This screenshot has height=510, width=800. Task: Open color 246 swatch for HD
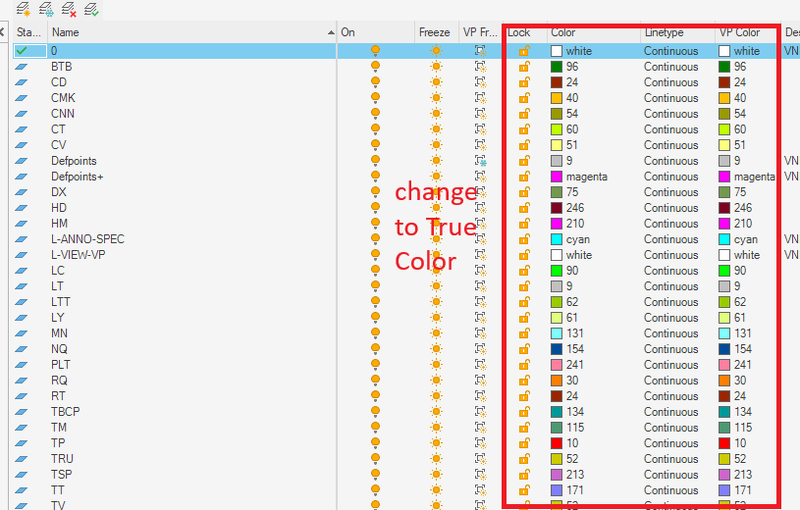557,208
